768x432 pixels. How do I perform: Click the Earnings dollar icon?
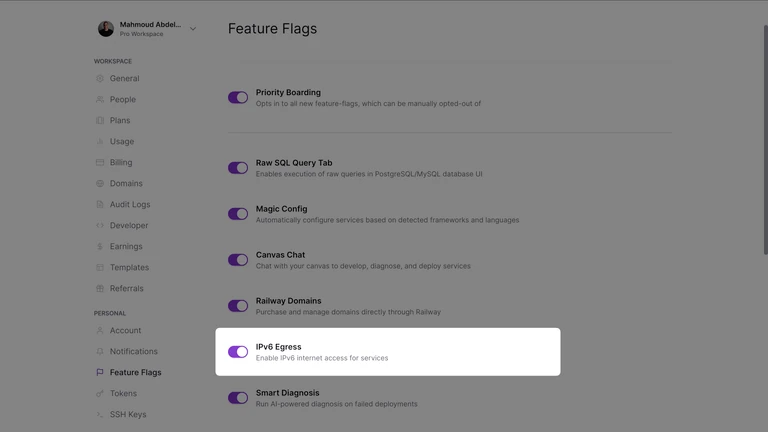(100, 247)
